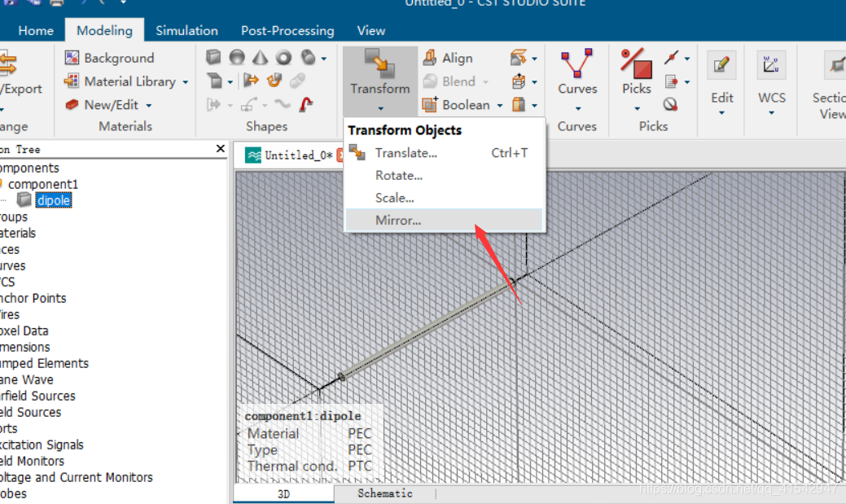Close the Navigation Tree panel
The width and height of the screenshot is (846, 504).
coord(220,148)
